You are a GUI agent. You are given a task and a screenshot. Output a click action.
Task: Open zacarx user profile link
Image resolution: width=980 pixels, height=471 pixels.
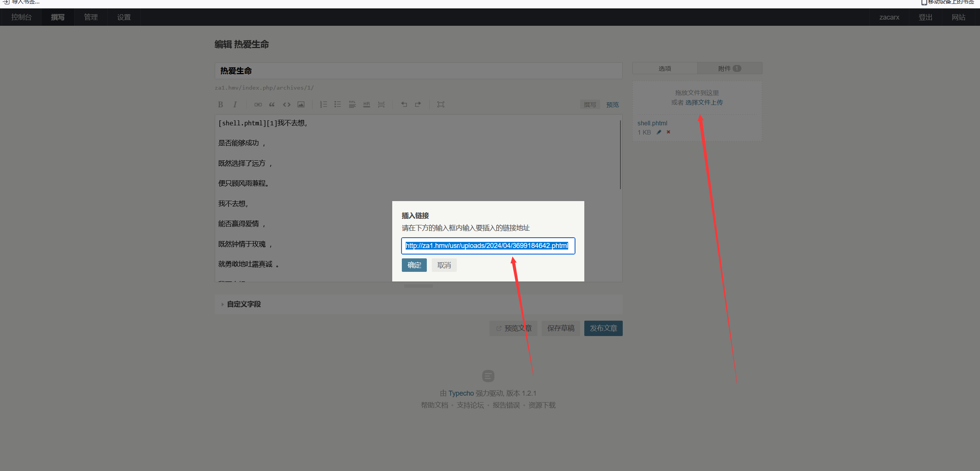point(889,17)
